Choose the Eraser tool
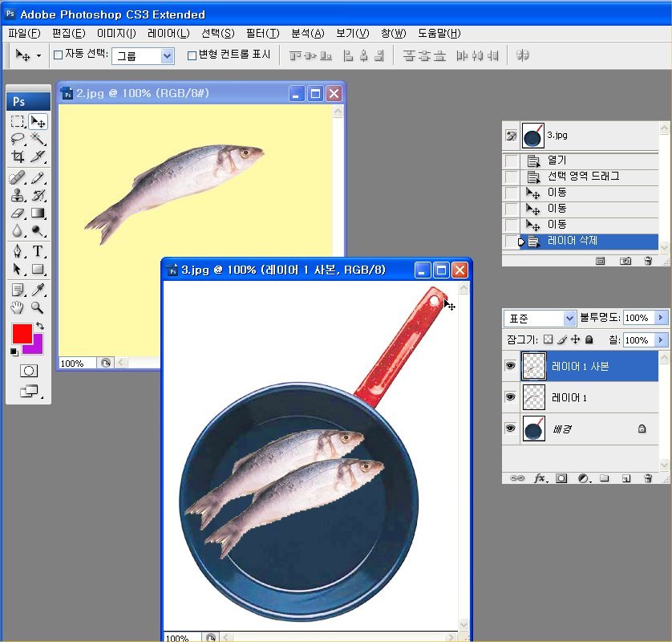 (18, 213)
